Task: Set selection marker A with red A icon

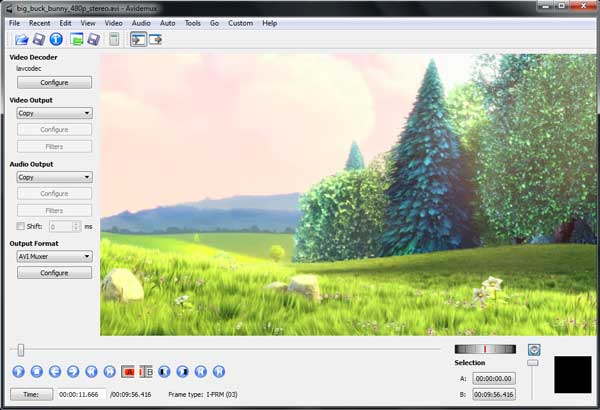Action: click(x=128, y=371)
